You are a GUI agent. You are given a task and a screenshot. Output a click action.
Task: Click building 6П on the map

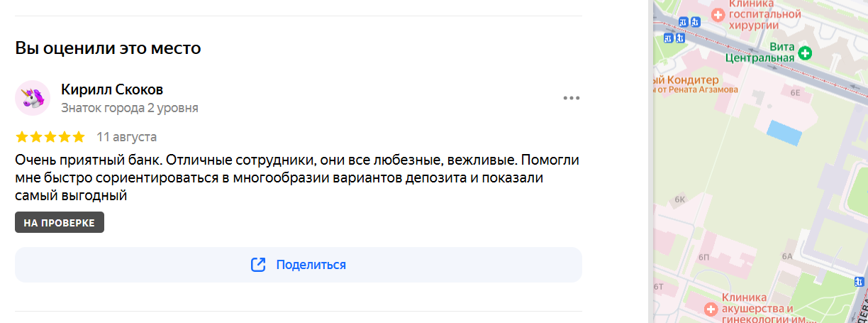point(703,256)
